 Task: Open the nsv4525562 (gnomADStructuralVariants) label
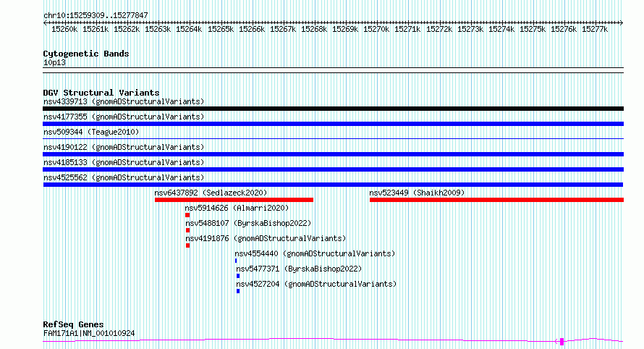(x=124, y=177)
